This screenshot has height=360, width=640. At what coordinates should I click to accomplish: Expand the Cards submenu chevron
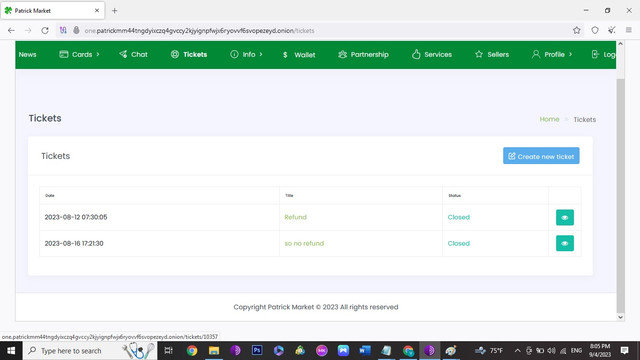coord(98,54)
